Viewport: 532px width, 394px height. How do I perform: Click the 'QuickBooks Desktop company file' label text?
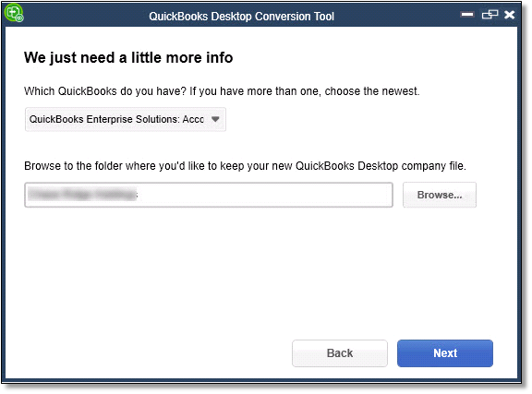point(380,166)
